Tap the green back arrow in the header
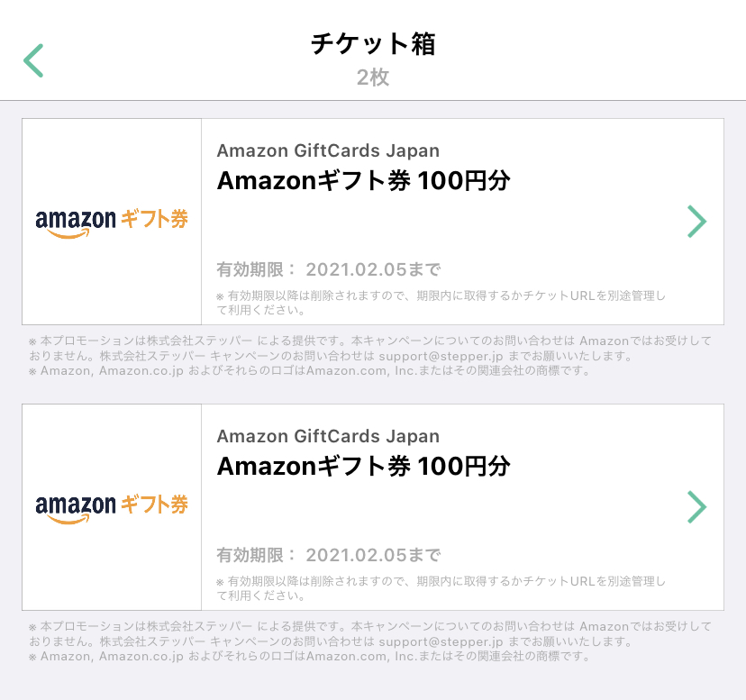This screenshot has height=700, width=746. point(33,60)
